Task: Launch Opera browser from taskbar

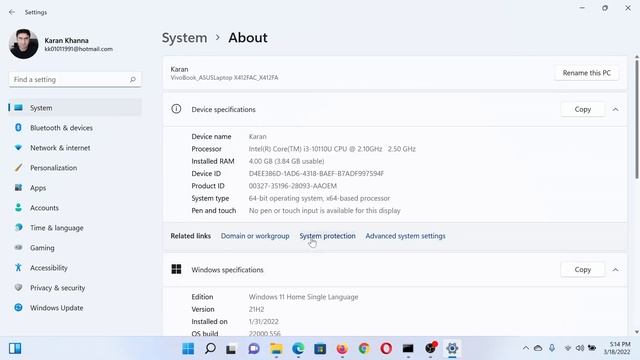Action: (x=386, y=349)
